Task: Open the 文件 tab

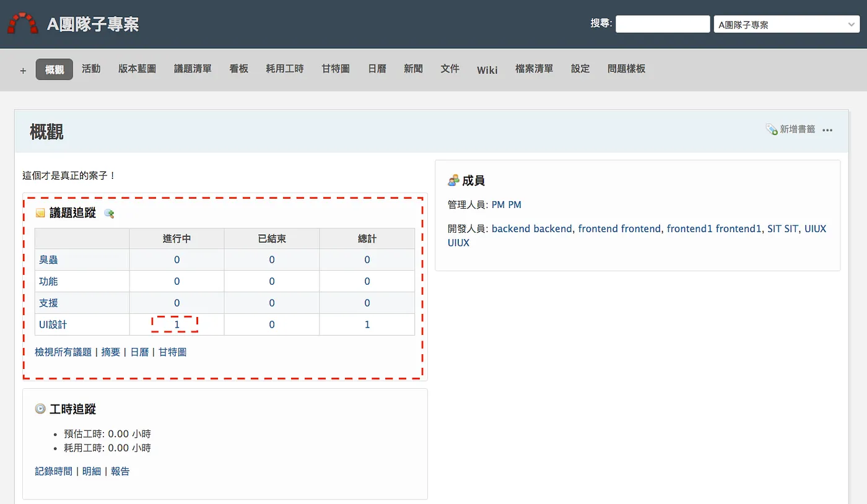Action: (x=450, y=69)
